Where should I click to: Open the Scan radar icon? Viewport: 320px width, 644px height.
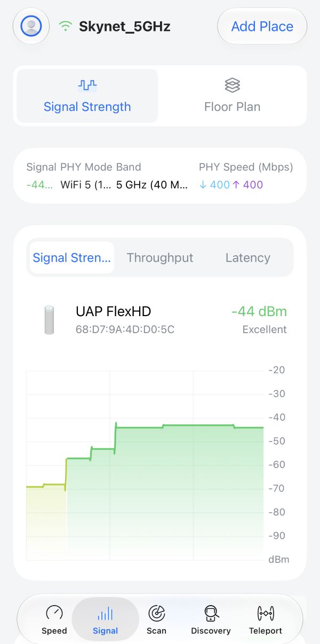tap(157, 613)
